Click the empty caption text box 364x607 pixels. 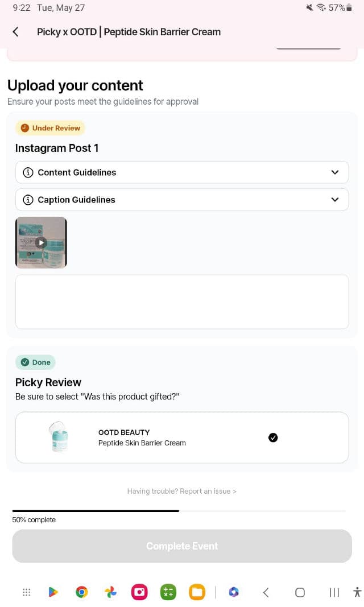click(182, 302)
